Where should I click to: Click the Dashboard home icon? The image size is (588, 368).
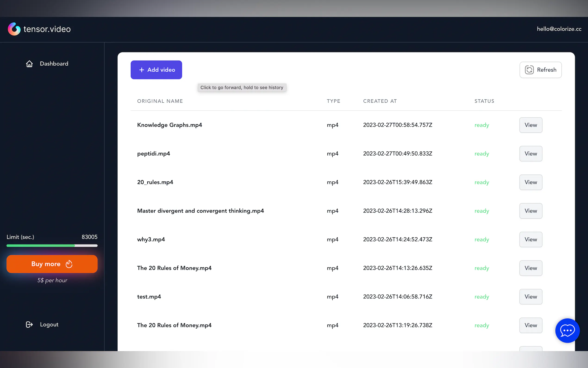pos(29,64)
